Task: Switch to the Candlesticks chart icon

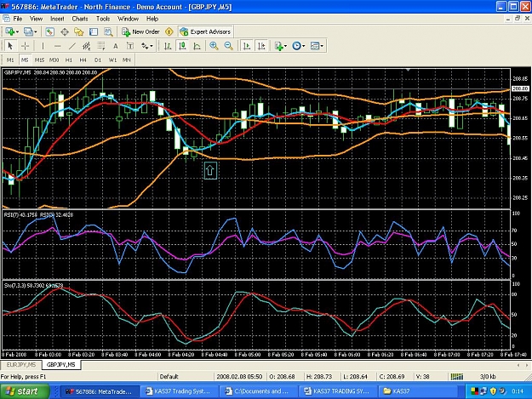Action: (182, 46)
